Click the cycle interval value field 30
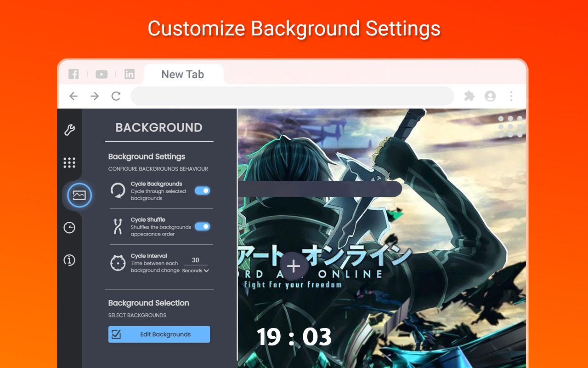Image resolution: width=588 pixels, height=368 pixels. coord(196,260)
